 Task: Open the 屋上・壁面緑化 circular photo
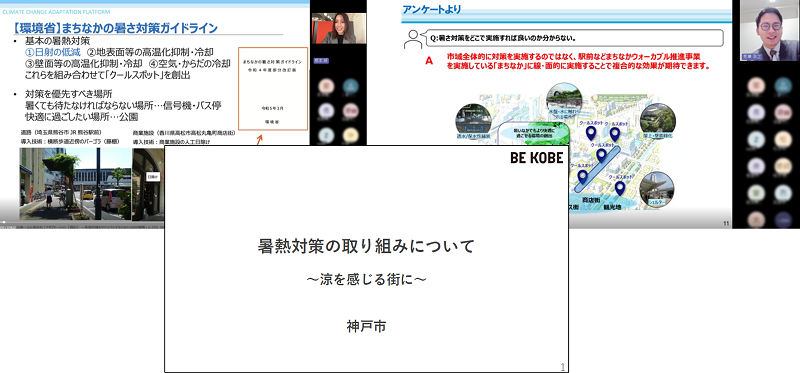(x=658, y=121)
